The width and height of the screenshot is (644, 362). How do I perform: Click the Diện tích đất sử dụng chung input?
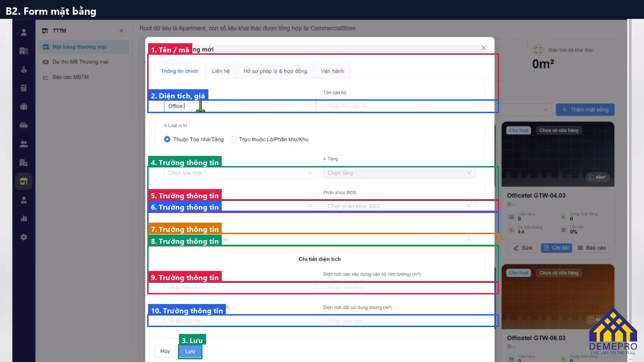point(399,321)
